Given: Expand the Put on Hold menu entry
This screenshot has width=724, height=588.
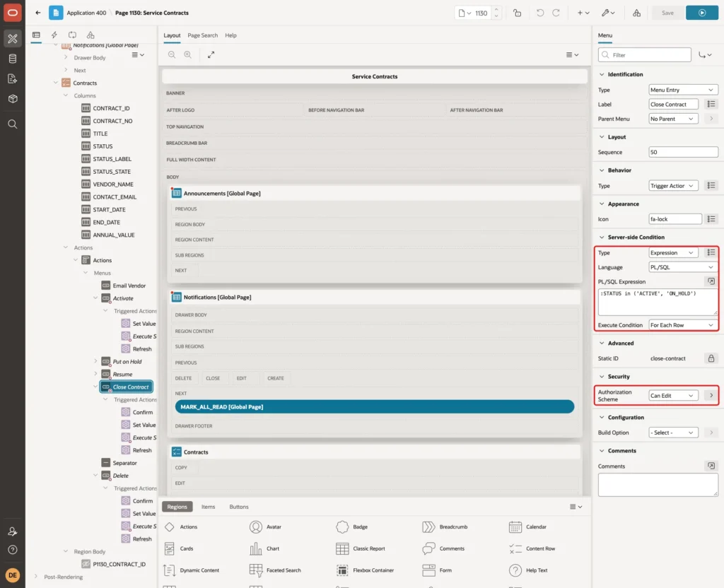Looking at the screenshot, I should (95, 361).
